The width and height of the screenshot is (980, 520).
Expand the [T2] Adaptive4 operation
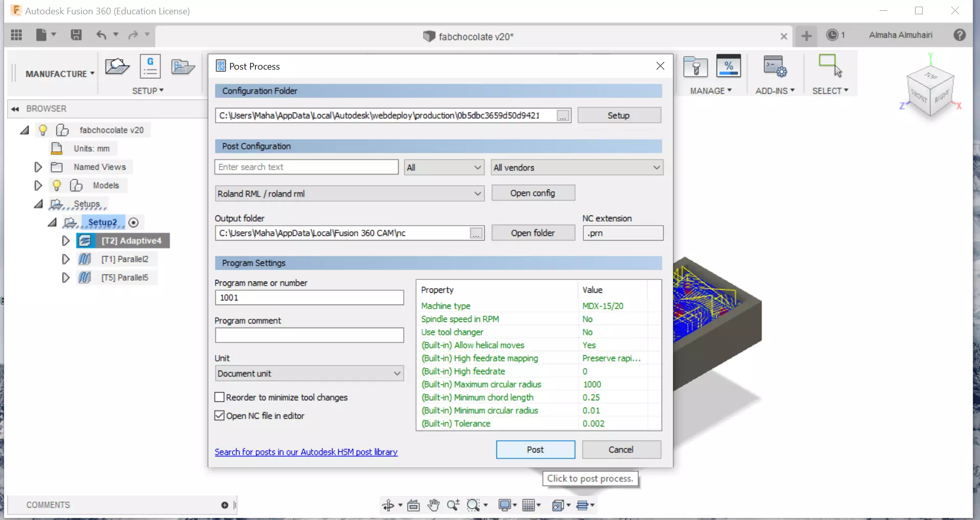66,241
